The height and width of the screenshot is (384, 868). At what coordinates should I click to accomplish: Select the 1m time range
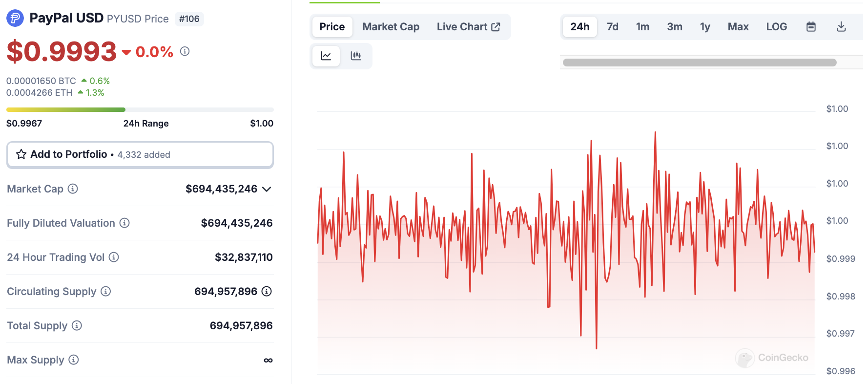643,27
